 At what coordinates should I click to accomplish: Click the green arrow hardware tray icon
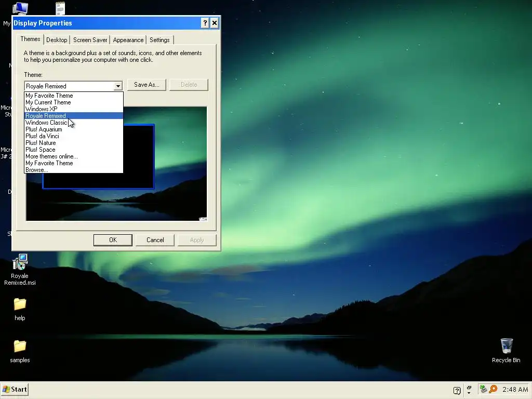pos(484,389)
